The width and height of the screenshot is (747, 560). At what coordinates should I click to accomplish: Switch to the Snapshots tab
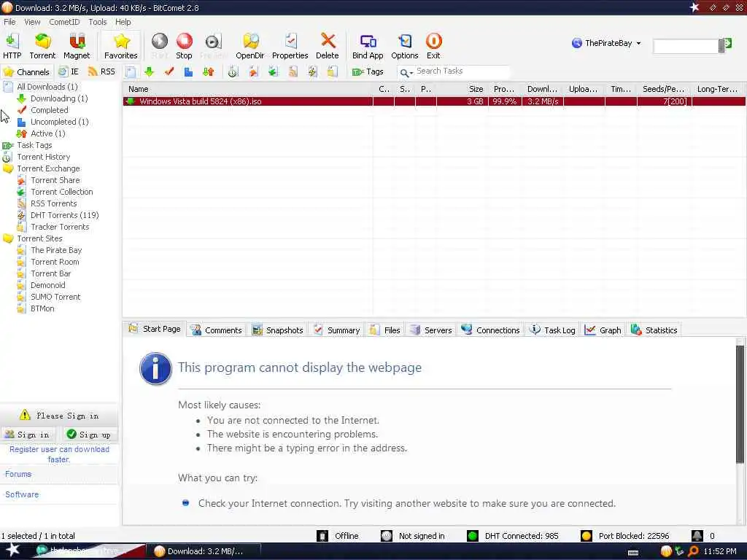pyautogui.click(x=278, y=330)
